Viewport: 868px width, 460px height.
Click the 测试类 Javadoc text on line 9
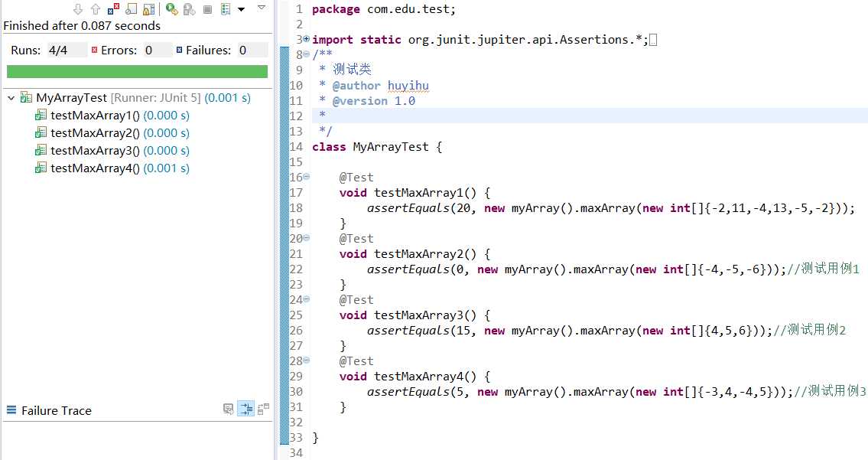coord(352,70)
